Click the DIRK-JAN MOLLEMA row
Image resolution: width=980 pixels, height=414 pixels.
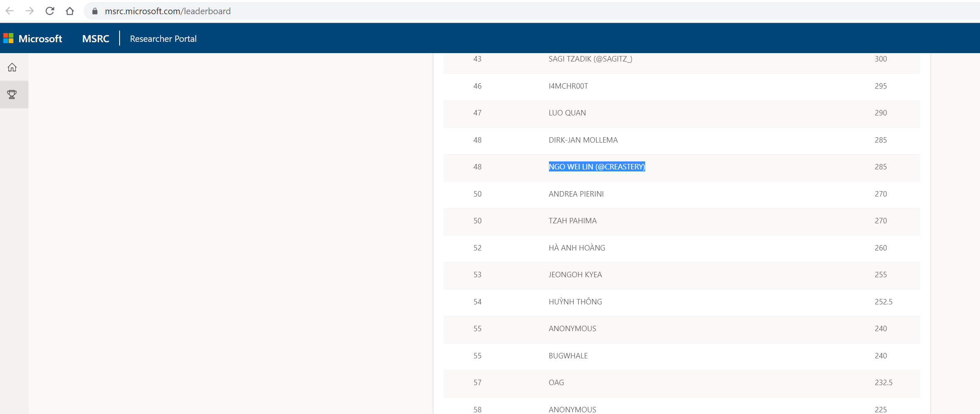(x=583, y=140)
